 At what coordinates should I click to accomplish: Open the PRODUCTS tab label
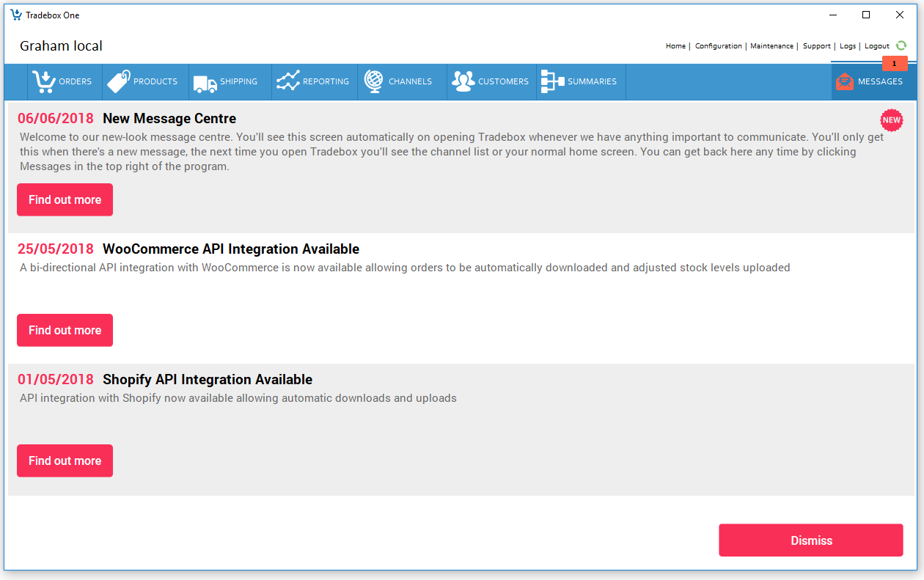[155, 81]
